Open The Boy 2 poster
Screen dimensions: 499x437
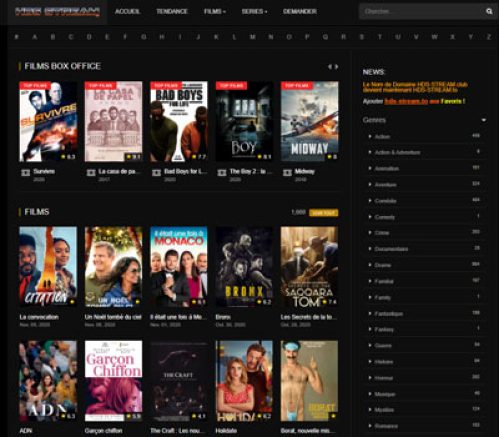[x=244, y=121]
